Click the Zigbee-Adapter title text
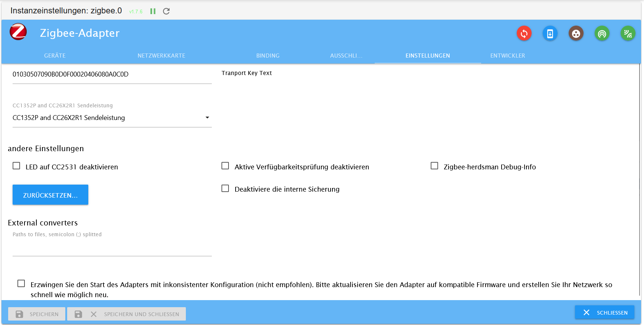Screen dimensions: 644x325 click(x=80, y=33)
